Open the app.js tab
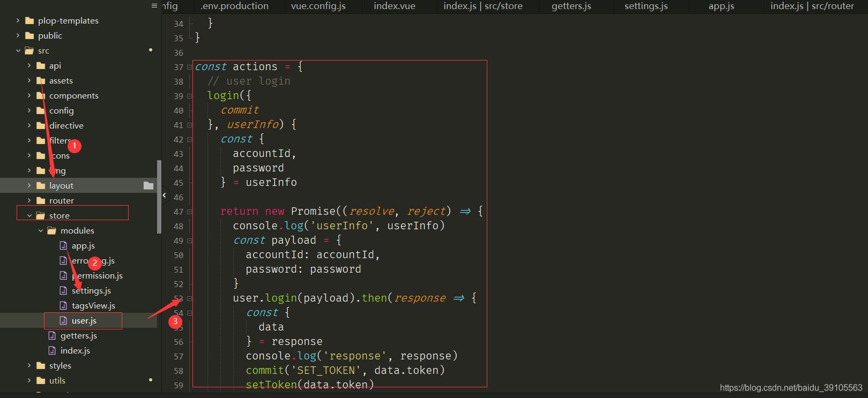868x398 pixels. (x=722, y=6)
